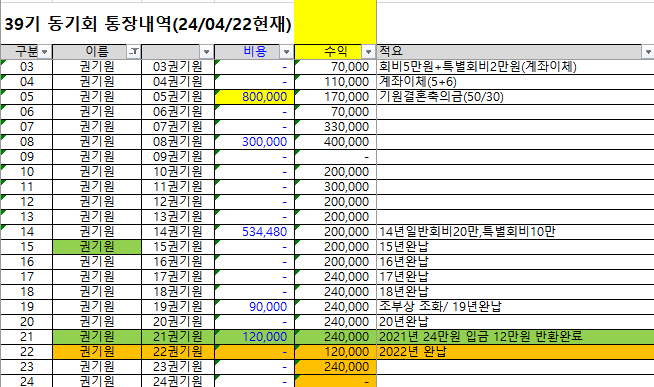The image size is (654, 387).
Task: Select the cell 24권기원
Action: pyautogui.click(x=178, y=381)
